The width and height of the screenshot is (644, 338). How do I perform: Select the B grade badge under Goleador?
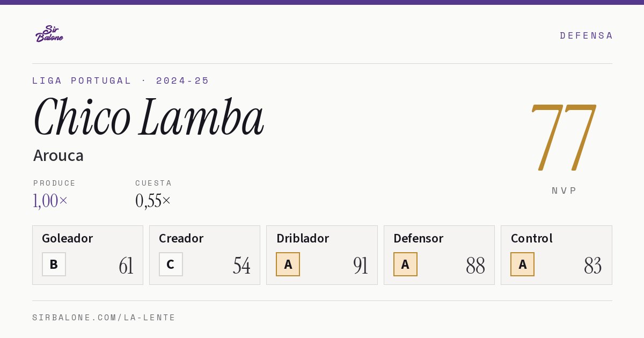(x=54, y=264)
